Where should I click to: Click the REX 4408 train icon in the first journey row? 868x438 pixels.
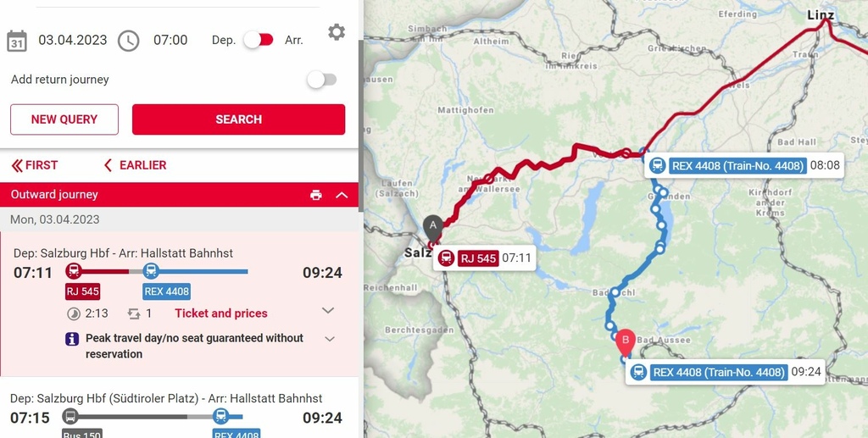coord(151,271)
